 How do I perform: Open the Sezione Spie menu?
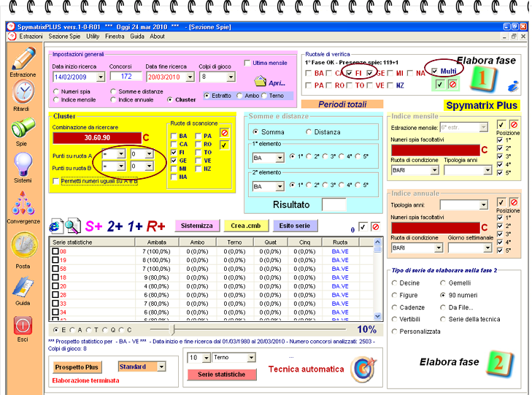[64, 37]
